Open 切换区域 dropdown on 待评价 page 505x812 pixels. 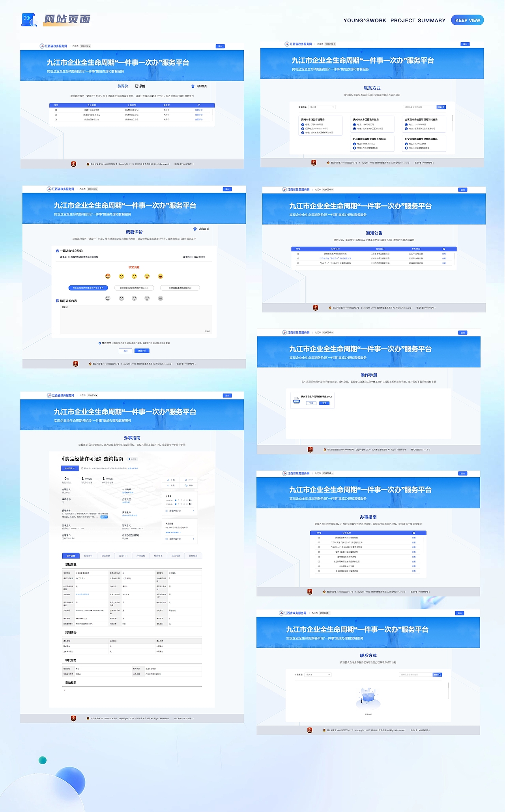[x=86, y=46]
